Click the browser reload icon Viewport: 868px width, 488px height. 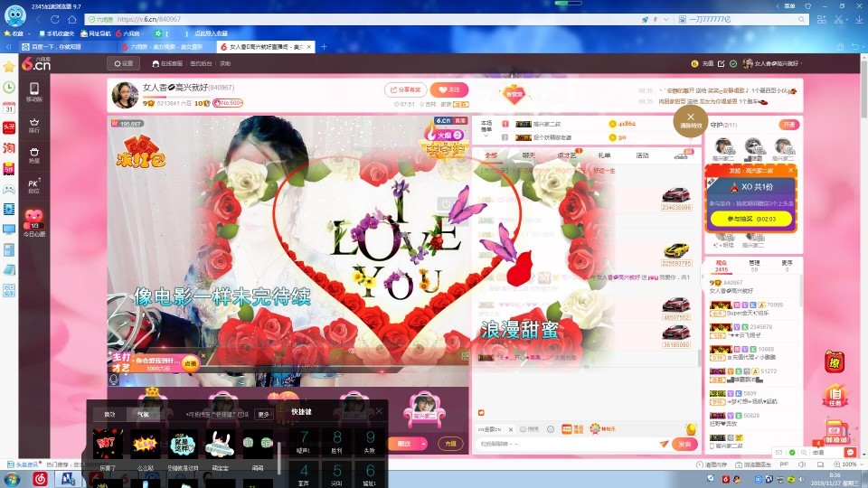[55, 19]
